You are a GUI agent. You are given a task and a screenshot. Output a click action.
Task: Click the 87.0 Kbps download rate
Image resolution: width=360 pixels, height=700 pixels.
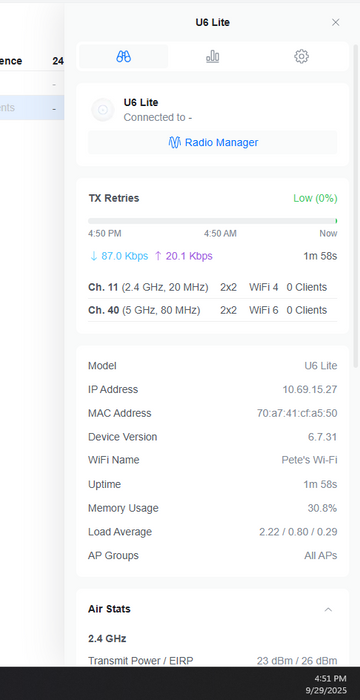[119, 256]
